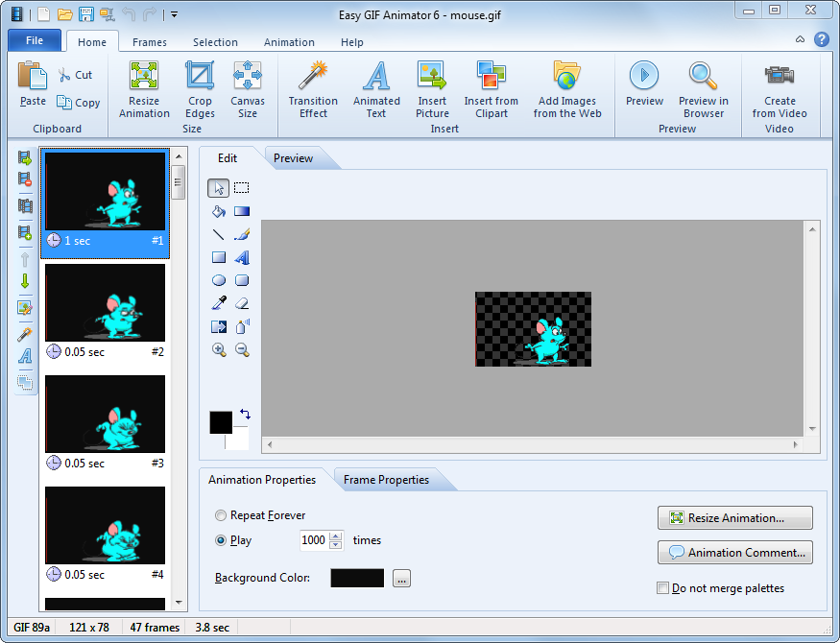Switch to the Preview tab
Screen dimensions: 840x643
pyautogui.click(x=293, y=157)
